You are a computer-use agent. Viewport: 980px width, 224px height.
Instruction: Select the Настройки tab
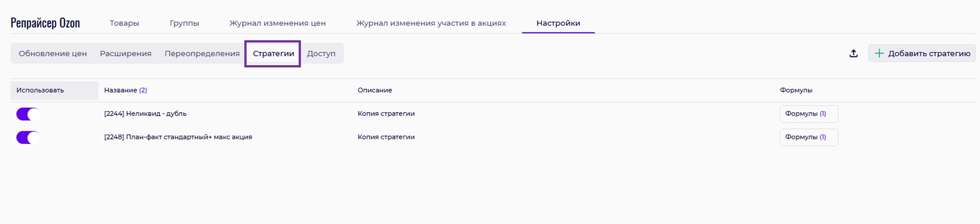point(558,23)
